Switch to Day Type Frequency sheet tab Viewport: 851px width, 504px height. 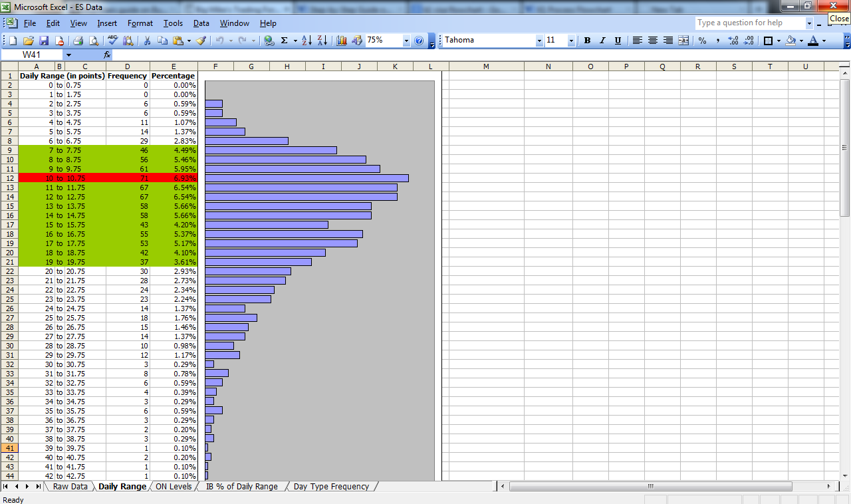click(x=331, y=487)
